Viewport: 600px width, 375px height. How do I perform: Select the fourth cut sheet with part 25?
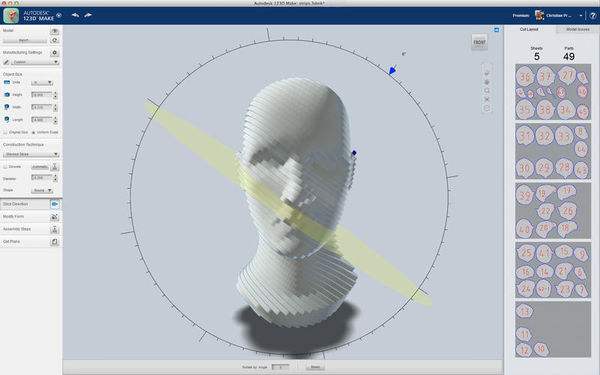[x=553, y=270]
